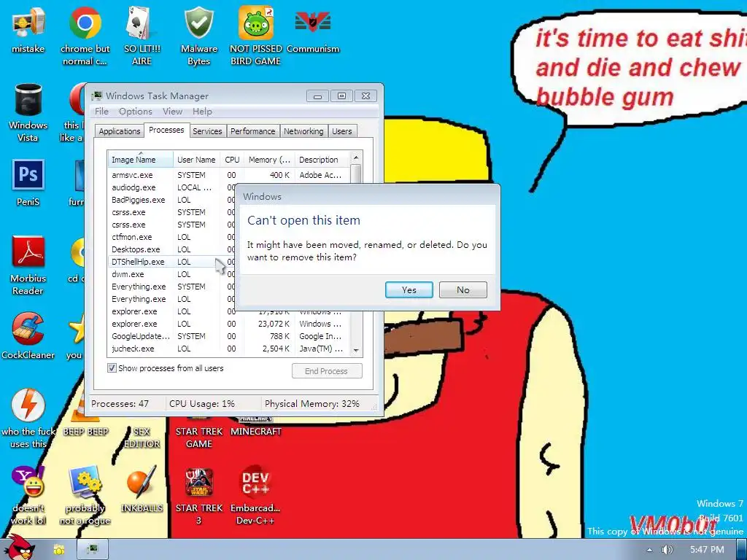Select the audiodg.exe process row
747x560 pixels.
(x=171, y=187)
